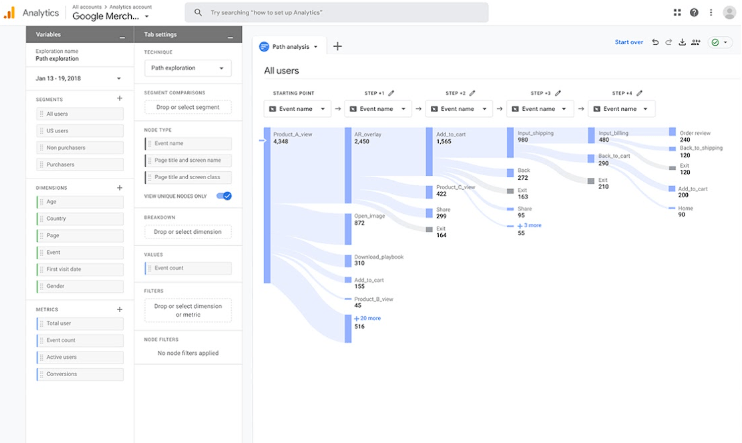
Task: Toggle View Unique Nodes Only switch
Action: (x=224, y=196)
